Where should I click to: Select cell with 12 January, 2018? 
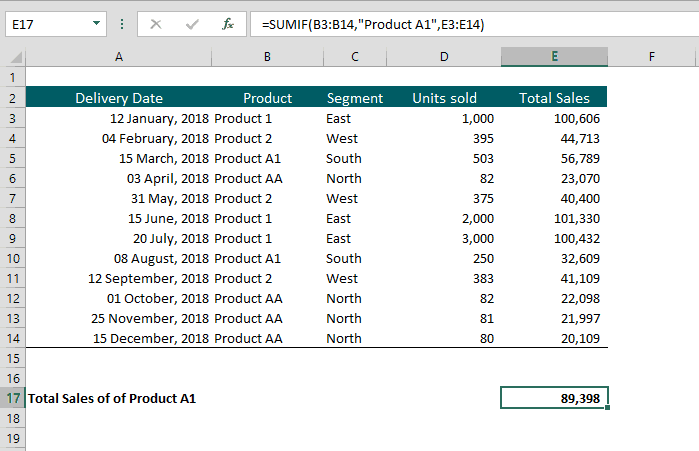point(119,119)
